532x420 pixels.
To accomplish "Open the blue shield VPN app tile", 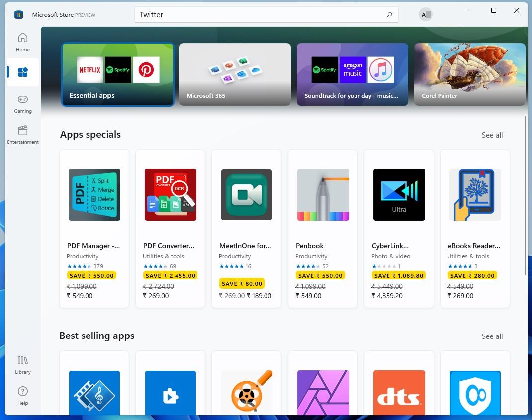I will point(475,393).
